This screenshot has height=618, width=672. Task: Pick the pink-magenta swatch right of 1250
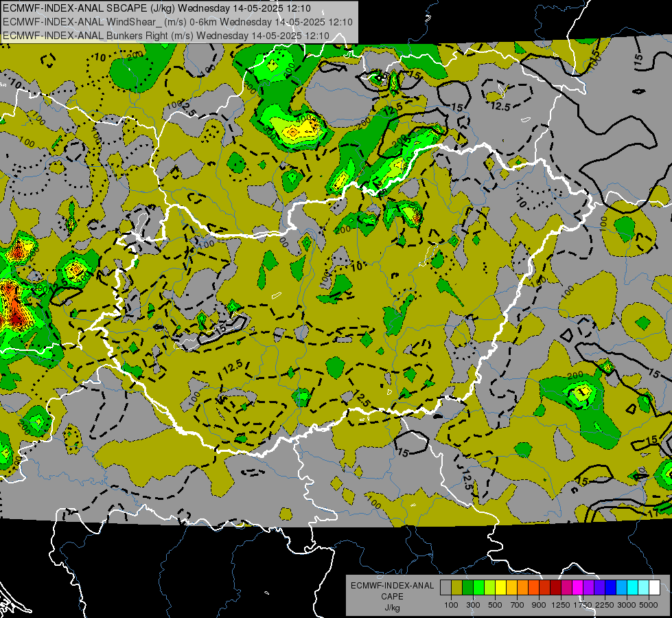(566, 587)
